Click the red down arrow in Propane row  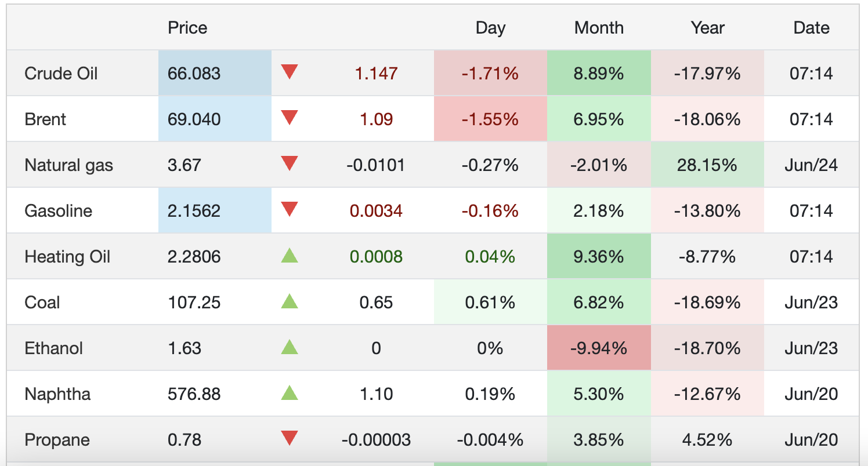click(x=289, y=438)
